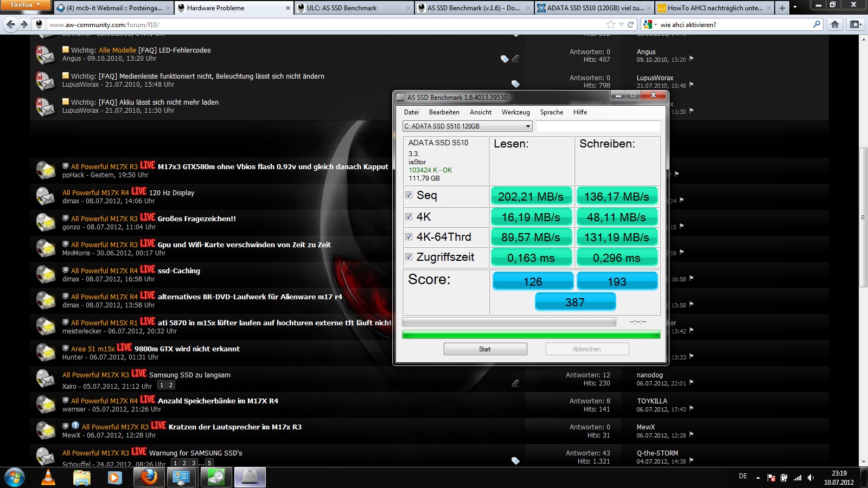Screen dimensions: 868x488
Task: Click paperclip icon on 'Samsung SSD zu langsam'
Action: point(515,383)
